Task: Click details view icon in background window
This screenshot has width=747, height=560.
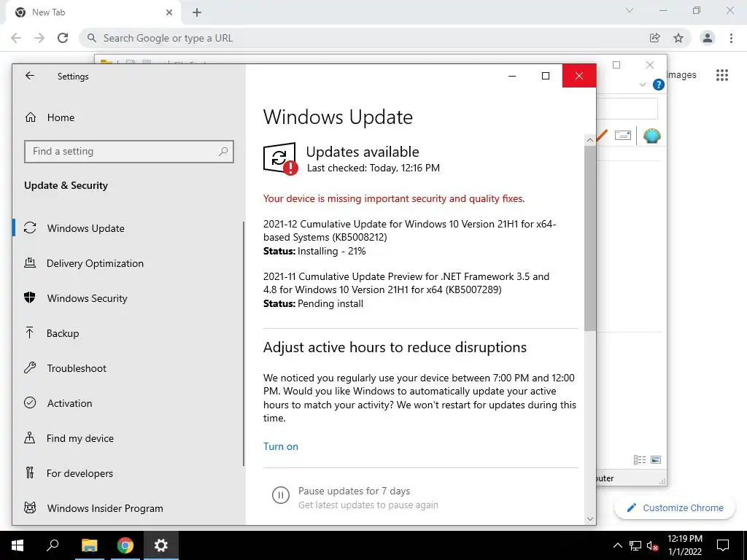Action: click(639, 459)
